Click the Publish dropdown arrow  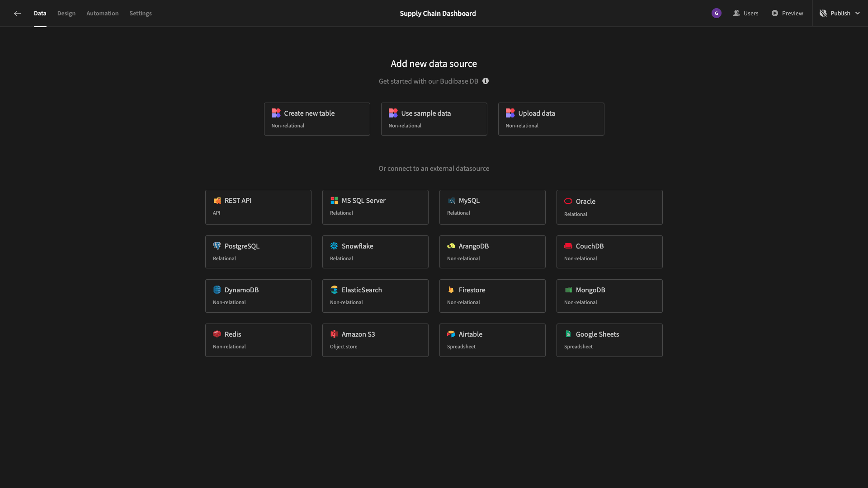tap(858, 13)
